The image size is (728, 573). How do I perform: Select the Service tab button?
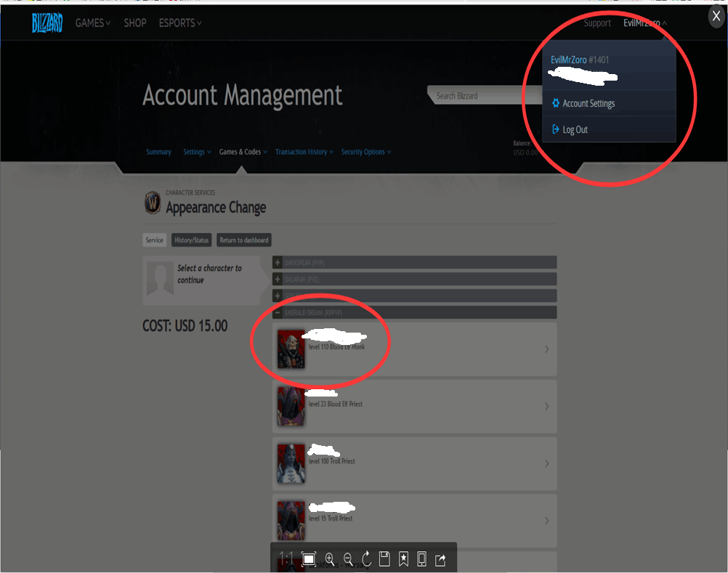(x=154, y=240)
